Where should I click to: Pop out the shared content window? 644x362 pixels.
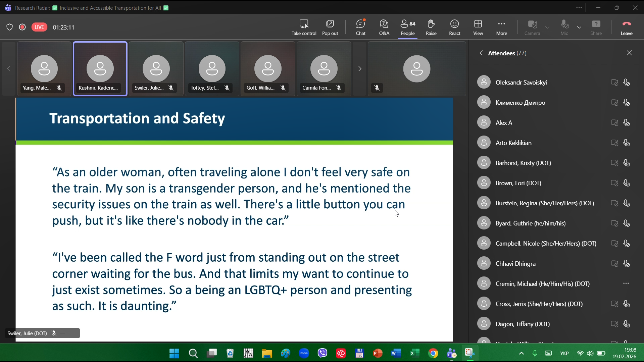330,27
